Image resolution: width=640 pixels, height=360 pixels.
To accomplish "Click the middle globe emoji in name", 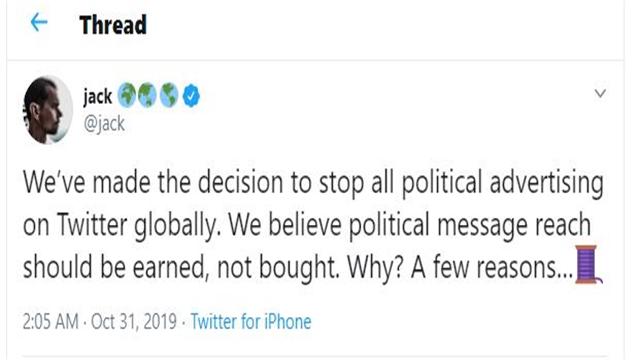I will [147, 96].
